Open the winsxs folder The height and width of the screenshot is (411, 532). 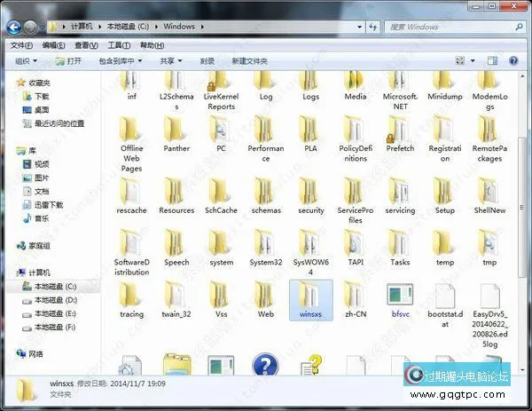click(309, 296)
